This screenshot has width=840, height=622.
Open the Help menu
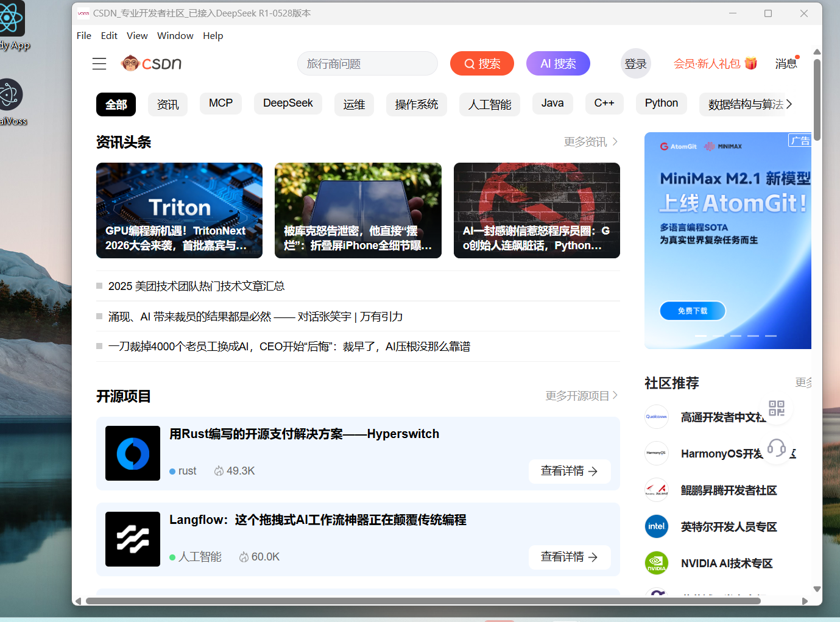213,36
